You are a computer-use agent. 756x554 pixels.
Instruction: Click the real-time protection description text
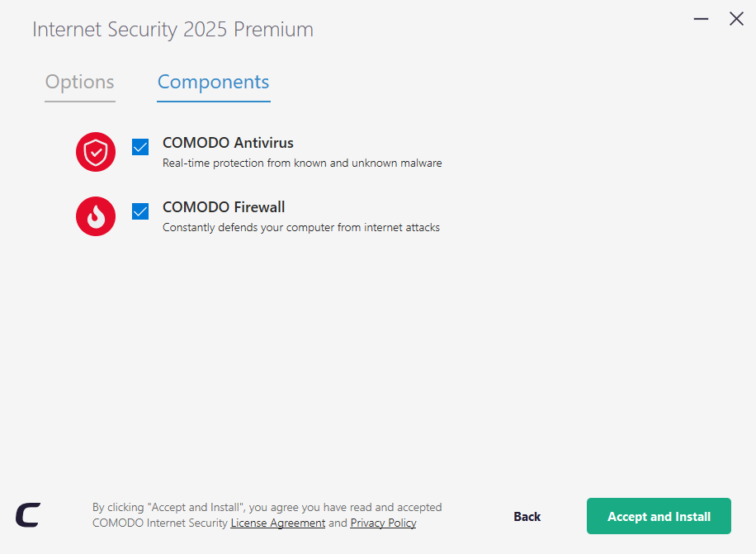[x=302, y=163]
